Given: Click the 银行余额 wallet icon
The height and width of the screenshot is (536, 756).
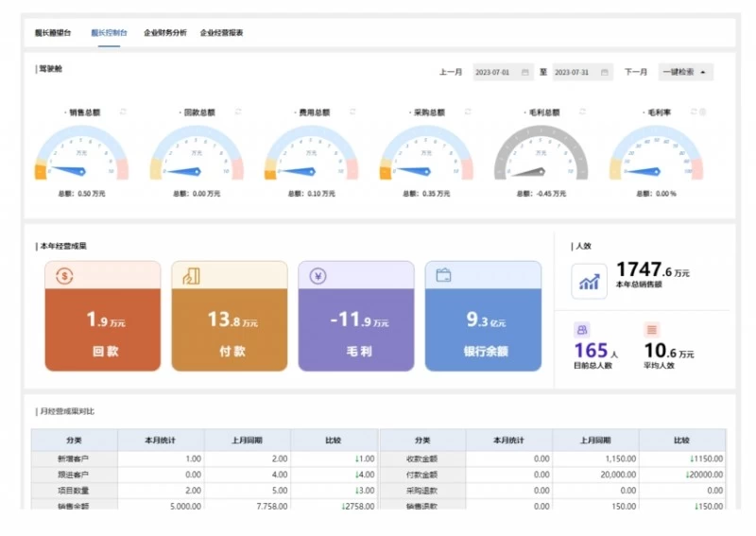Looking at the screenshot, I should 443,276.
